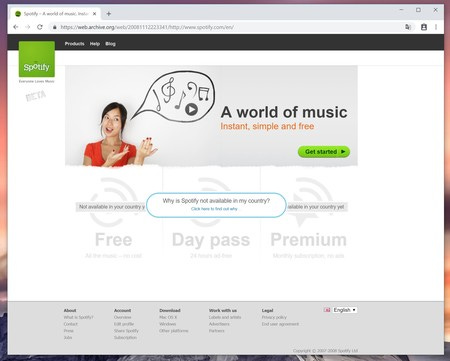Viewport: 450px width, 361px height.
Task: Open the Labels and artists link
Action: tap(225, 317)
